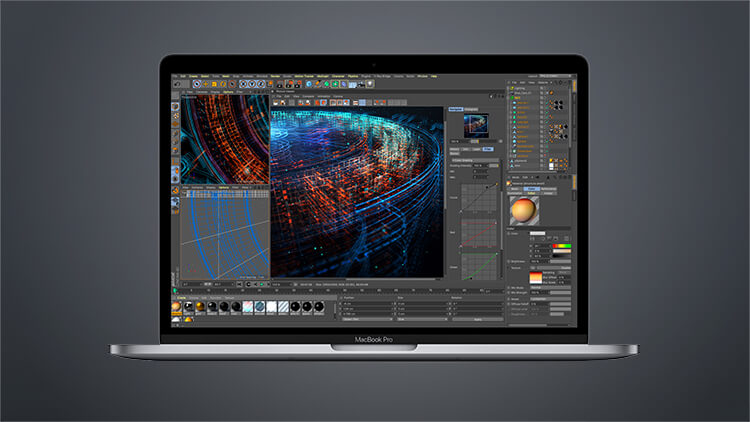Click the first orange material sphere thumbnail
The height and width of the screenshot is (422, 750).
point(177,309)
